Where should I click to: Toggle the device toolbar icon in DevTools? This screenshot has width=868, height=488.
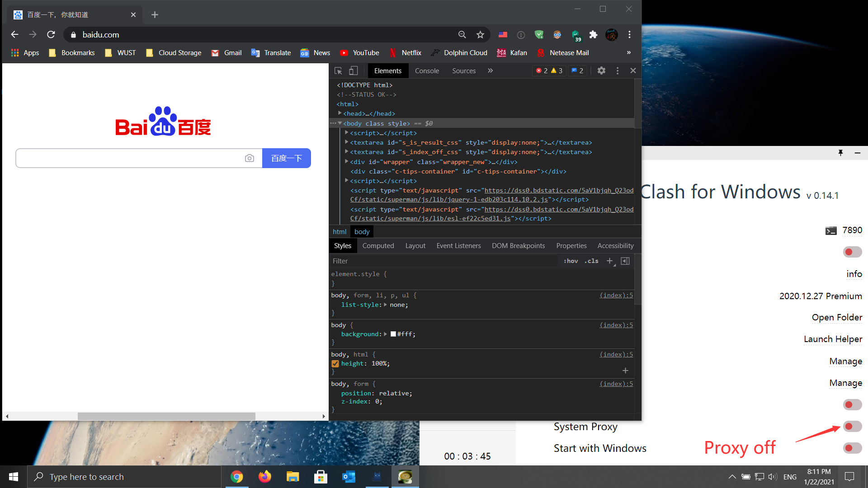point(353,71)
